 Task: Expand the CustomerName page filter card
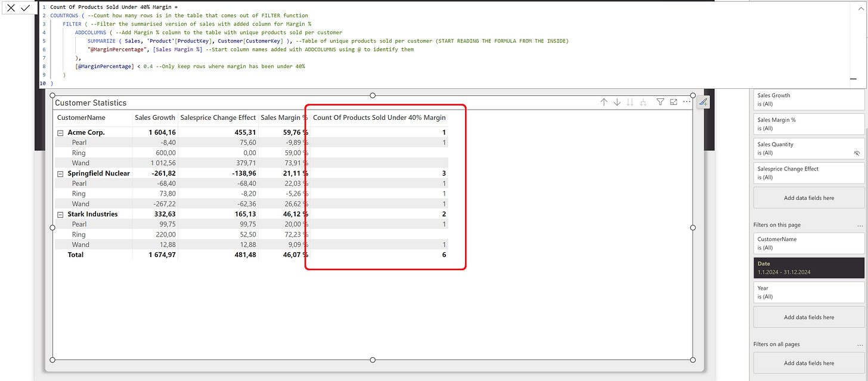(x=809, y=243)
